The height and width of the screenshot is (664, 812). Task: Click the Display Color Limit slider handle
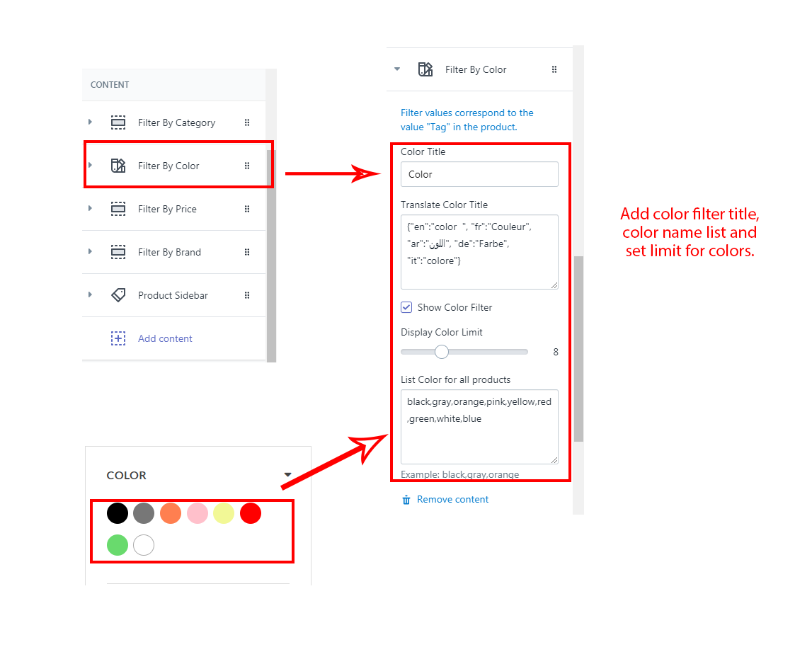point(442,352)
